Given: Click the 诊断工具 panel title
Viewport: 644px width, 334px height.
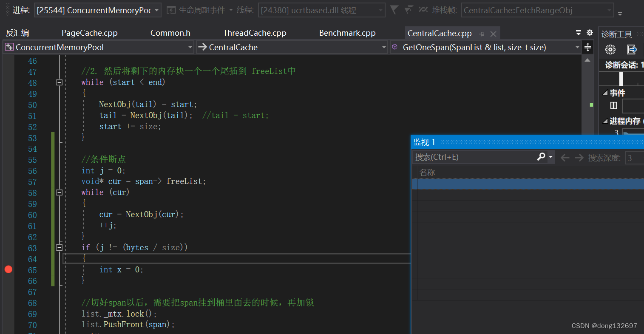Looking at the screenshot, I should 616,34.
